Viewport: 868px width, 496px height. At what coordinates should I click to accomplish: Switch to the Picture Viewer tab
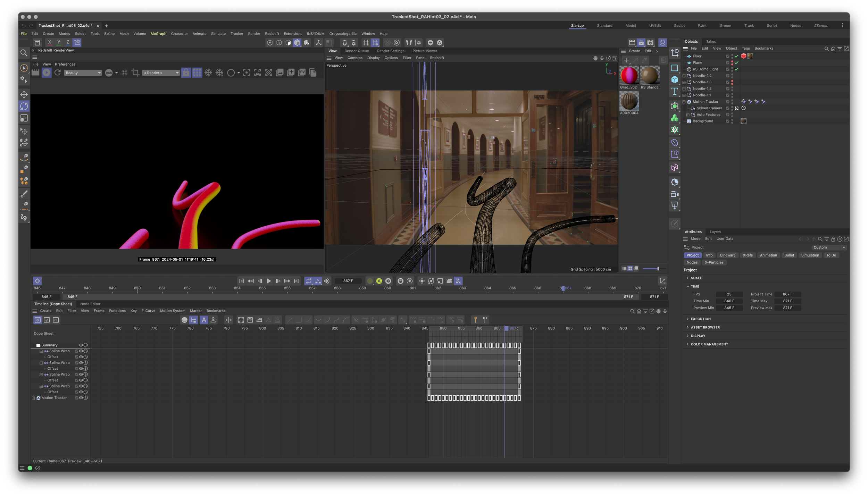click(x=425, y=51)
